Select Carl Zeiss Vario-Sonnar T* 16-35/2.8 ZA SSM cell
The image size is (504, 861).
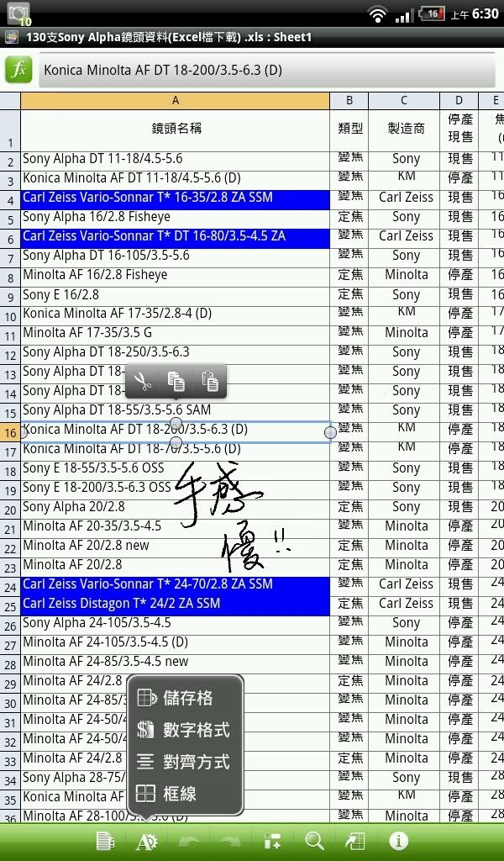176,198
